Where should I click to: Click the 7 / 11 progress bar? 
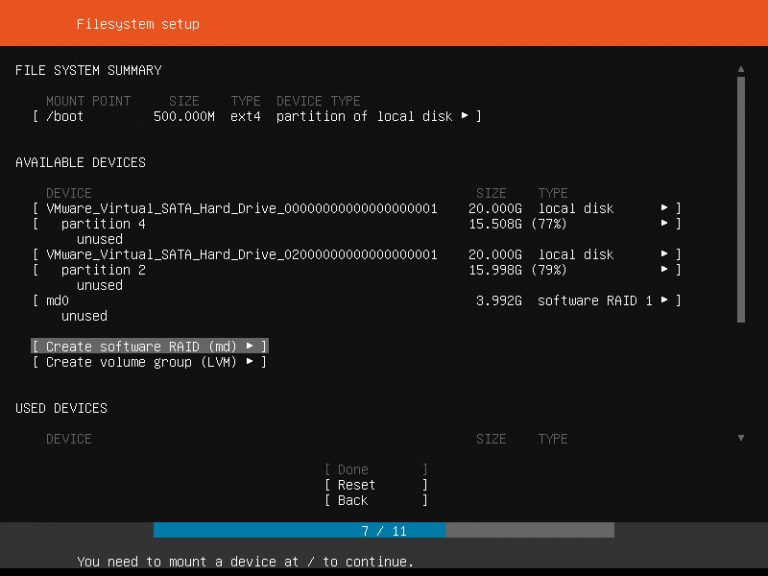pyautogui.click(x=384, y=530)
